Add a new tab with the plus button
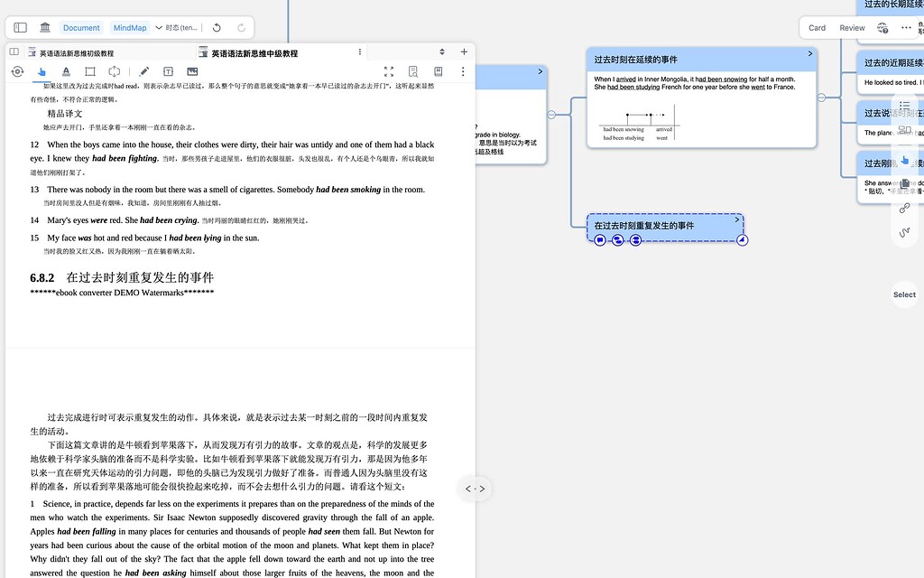 tap(463, 51)
